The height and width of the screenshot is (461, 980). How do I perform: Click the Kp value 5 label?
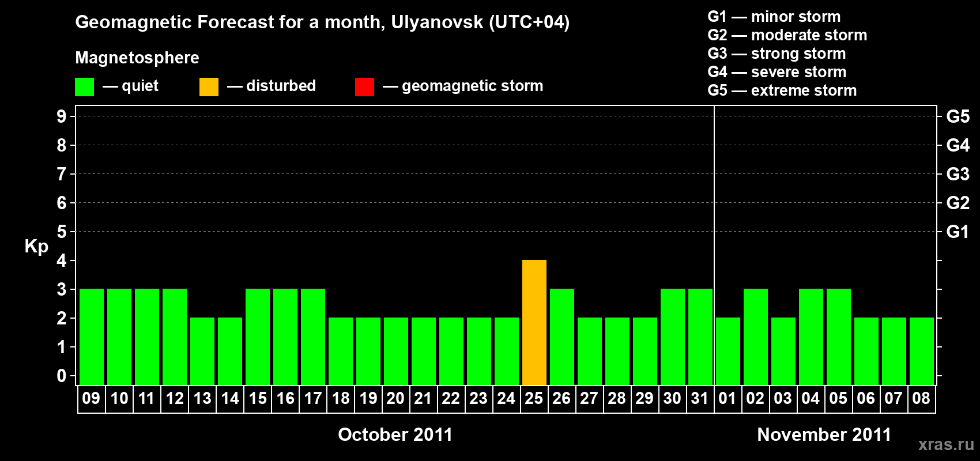[x=62, y=232]
